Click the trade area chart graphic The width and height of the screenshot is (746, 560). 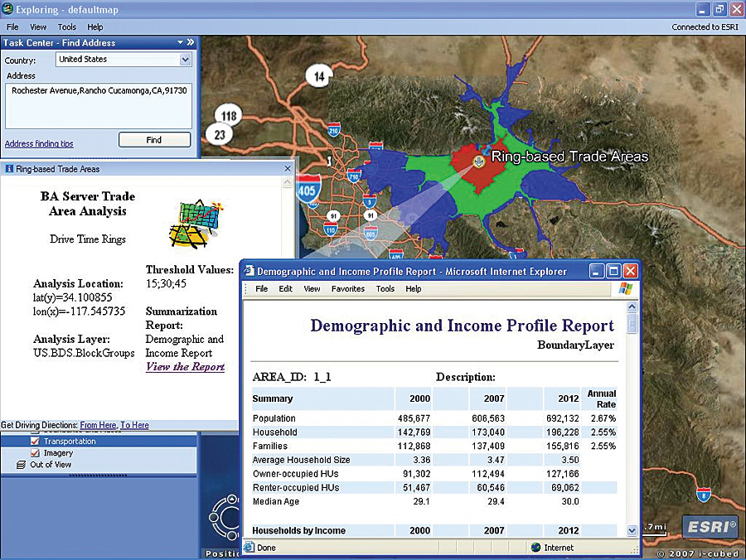[x=196, y=224]
